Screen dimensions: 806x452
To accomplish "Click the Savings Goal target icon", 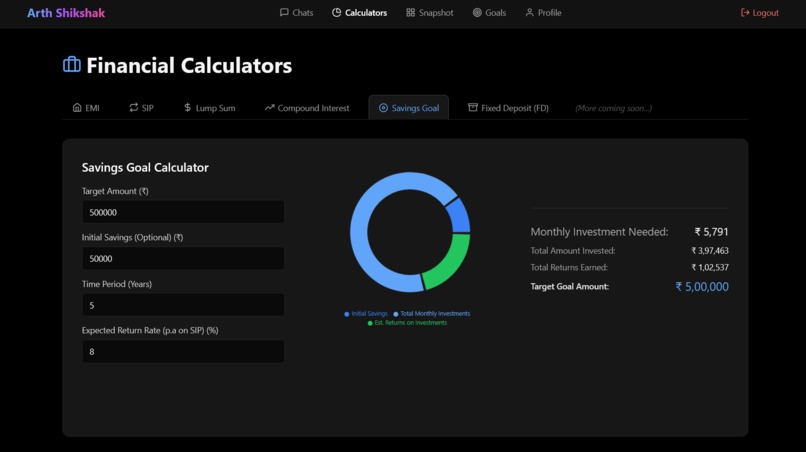I will coord(383,107).
